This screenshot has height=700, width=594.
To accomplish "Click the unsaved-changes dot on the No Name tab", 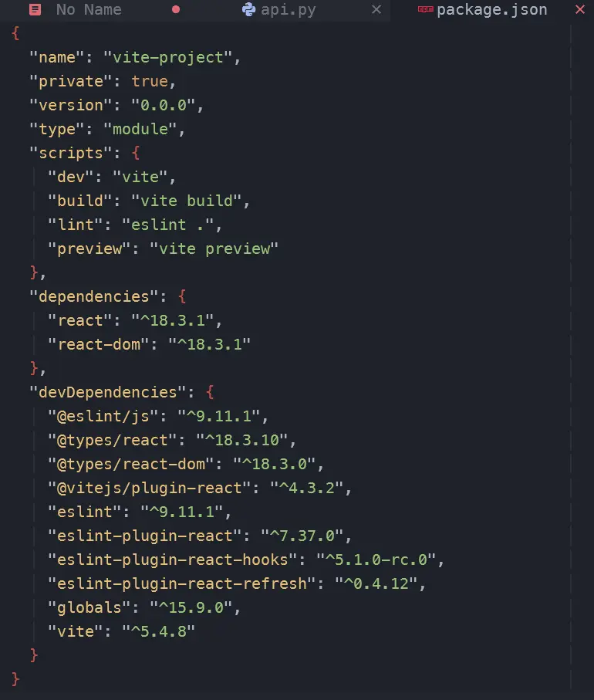I will pos(176,10).
